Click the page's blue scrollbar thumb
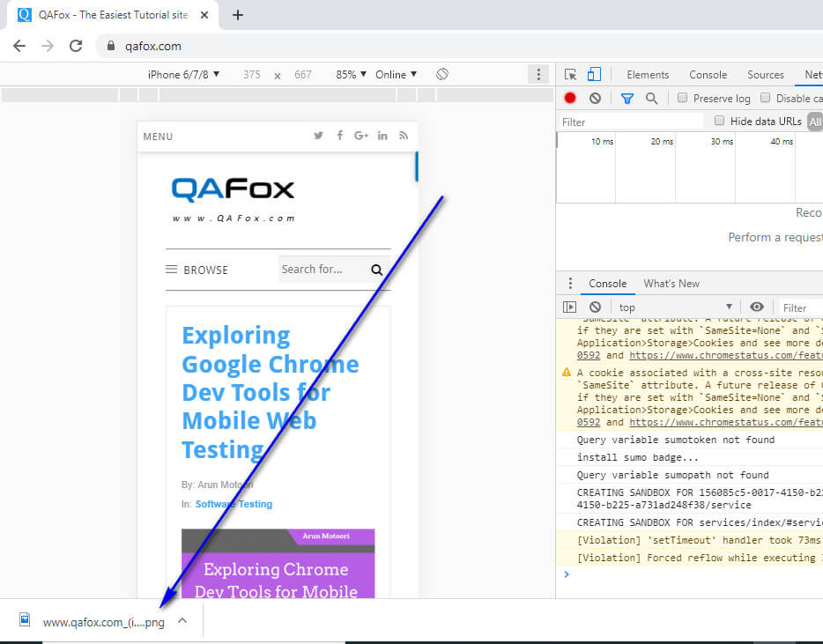 (417, 167)
